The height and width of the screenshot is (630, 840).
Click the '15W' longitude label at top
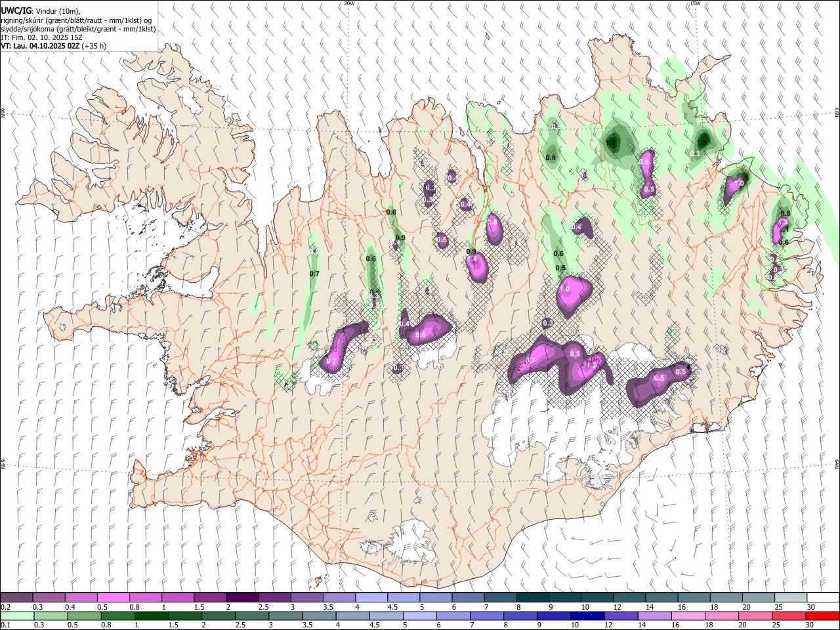pyautogui.click(x=695, y=3)
